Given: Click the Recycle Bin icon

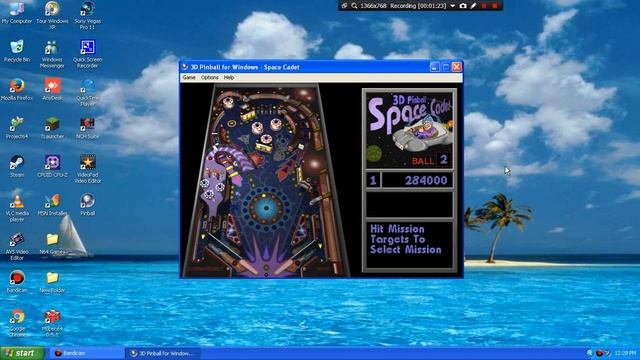Looking at the screenshot, I should point(17,51).
